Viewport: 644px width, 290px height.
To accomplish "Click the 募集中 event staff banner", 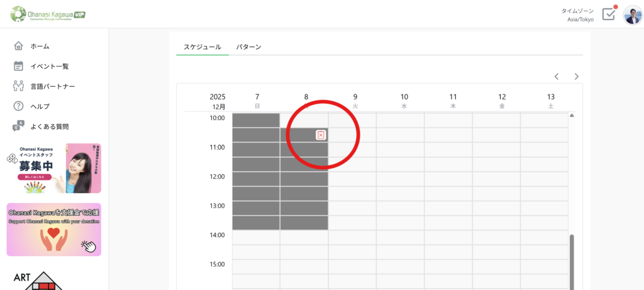I will pyautogui.click(x=53, y=168).
